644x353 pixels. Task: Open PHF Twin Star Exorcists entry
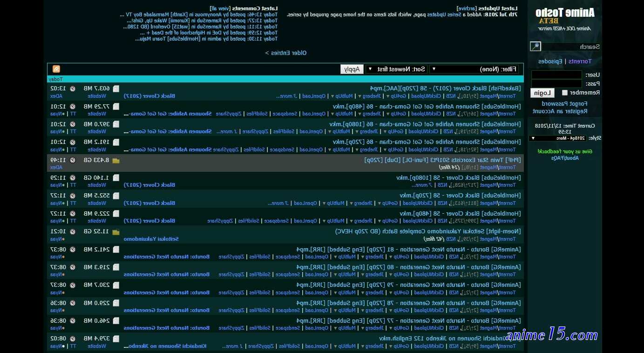pos(442,160)
